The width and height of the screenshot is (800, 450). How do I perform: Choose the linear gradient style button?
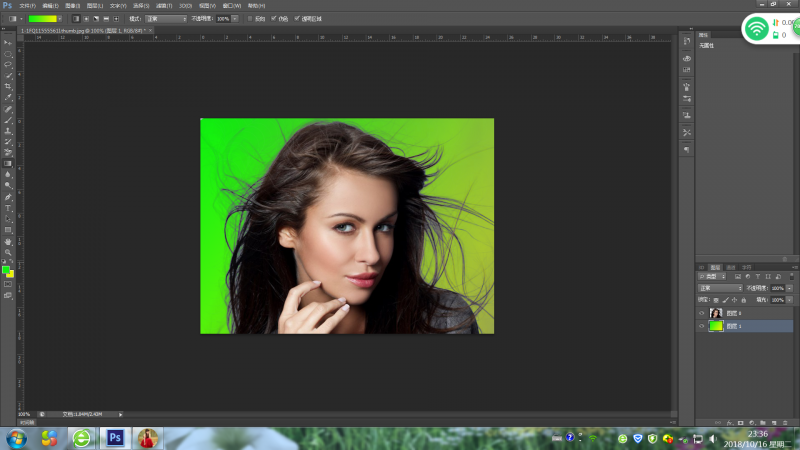pos(76,18)
